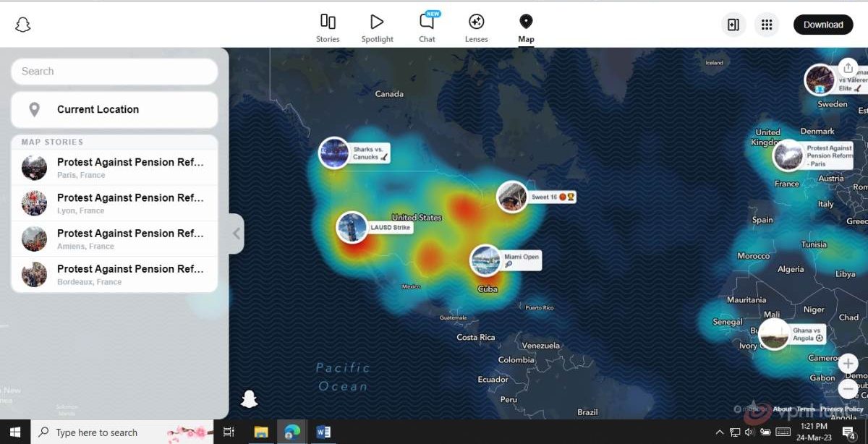Zoom in on the map with the plus button
868x444 pixels.
848,364
